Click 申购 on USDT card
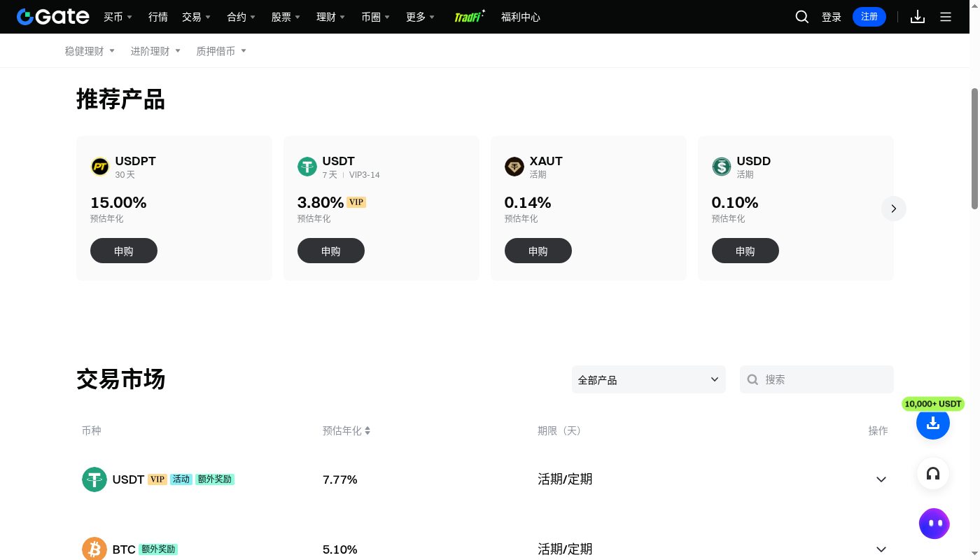The width and height of the screenshot is (980, 560). pos(331,251)
